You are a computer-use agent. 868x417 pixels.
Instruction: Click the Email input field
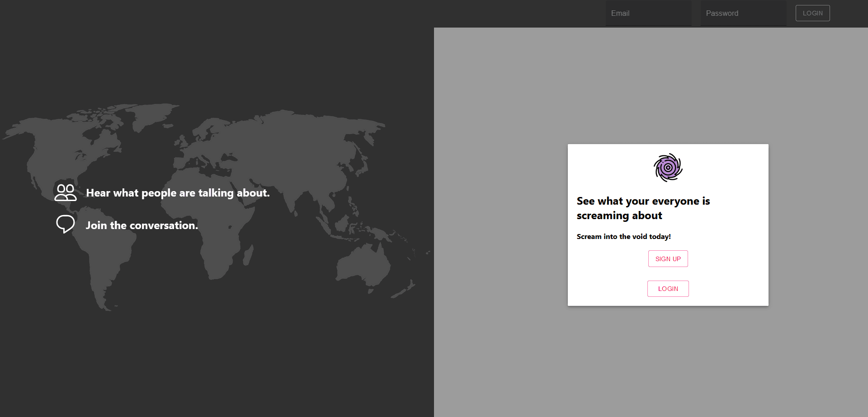648,14
